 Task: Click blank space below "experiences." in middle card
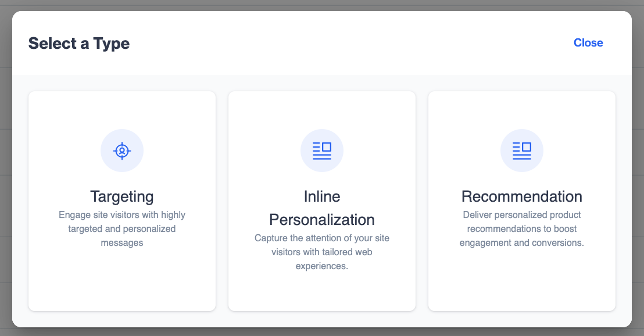(322, 292)
